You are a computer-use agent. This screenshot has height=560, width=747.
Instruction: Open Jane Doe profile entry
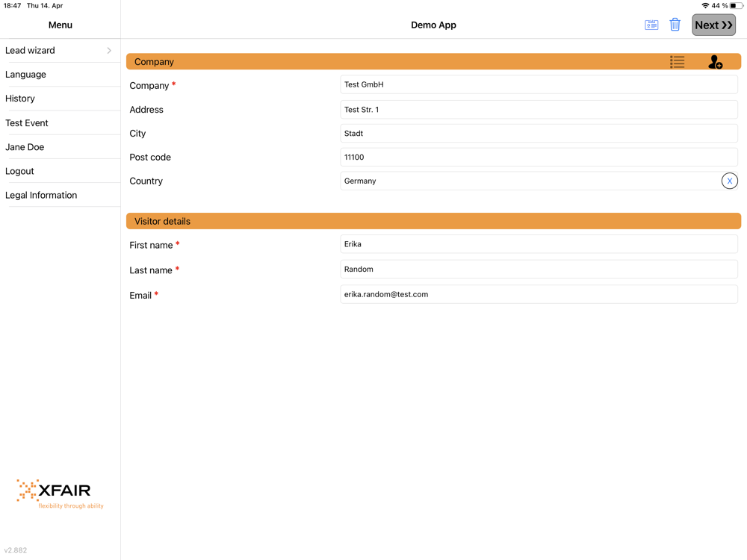pyautogui.click(x=60, y=147)
